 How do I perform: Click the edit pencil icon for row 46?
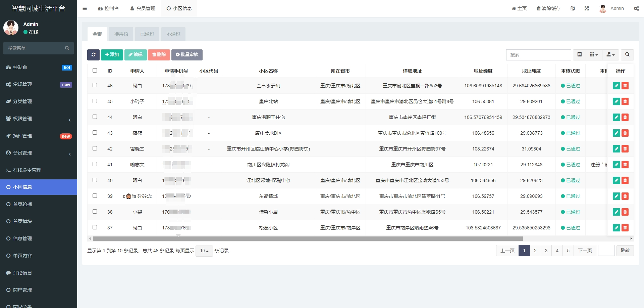[616, 86]
